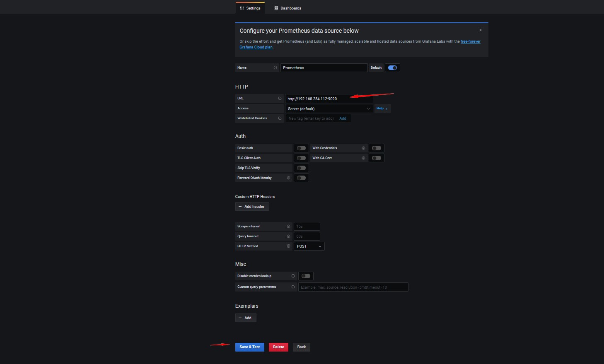Expand the Access Help section
This screenshot has width=604, height=364.
tap(382, 108)
